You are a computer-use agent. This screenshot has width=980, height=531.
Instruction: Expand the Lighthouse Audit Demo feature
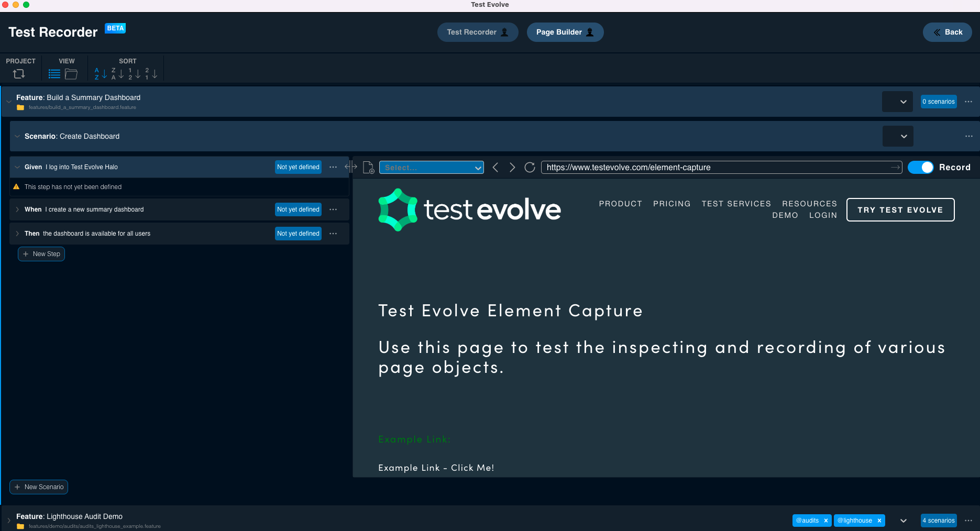9,521
